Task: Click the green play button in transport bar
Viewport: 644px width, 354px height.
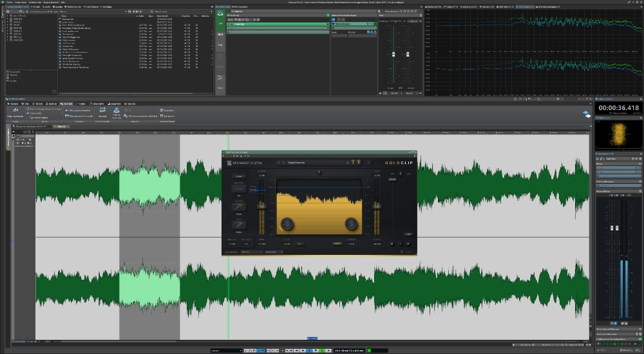Action: coord(322,350)
